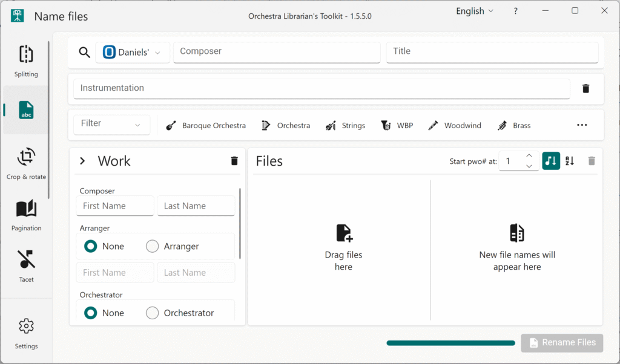Click the sidebar scrollbar
The width and height of the screenshot is (620, 364).
48,120
